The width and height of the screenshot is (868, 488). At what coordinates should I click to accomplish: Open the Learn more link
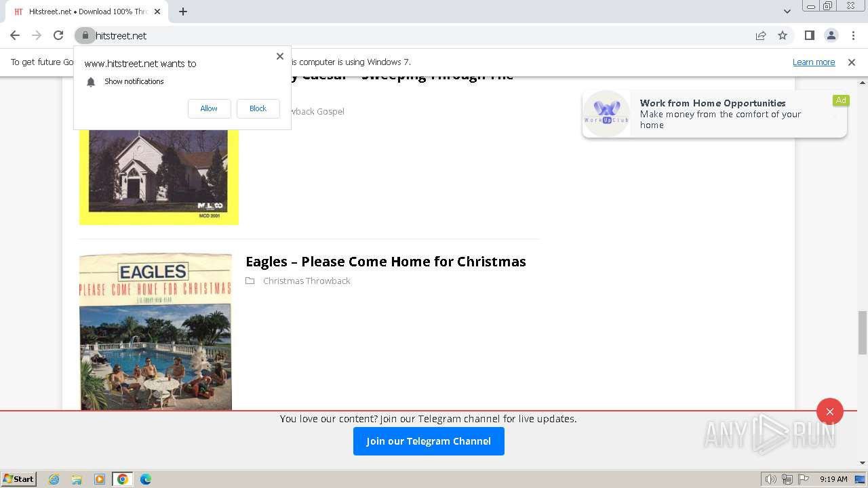pyautogui.click(x=814, y=62)
